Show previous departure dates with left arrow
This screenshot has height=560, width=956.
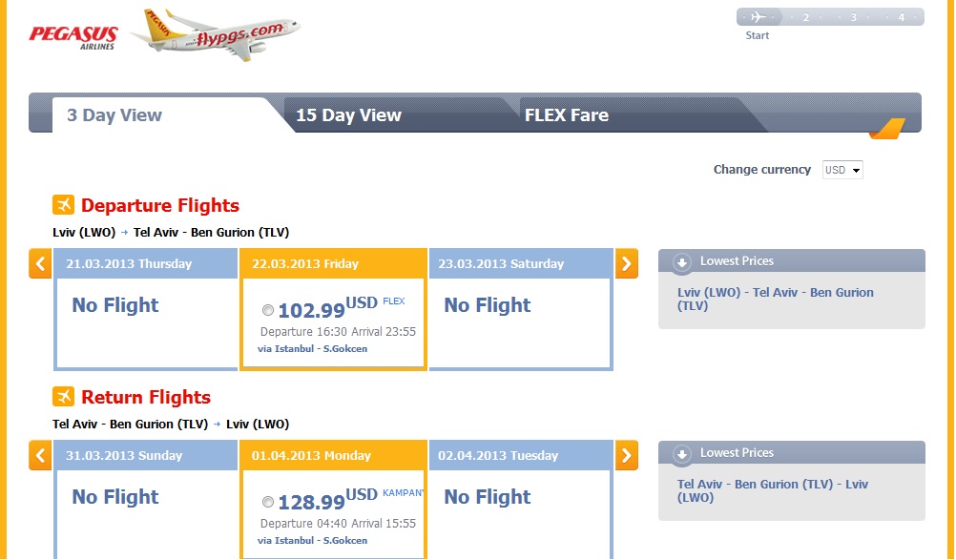pos(40,264)
